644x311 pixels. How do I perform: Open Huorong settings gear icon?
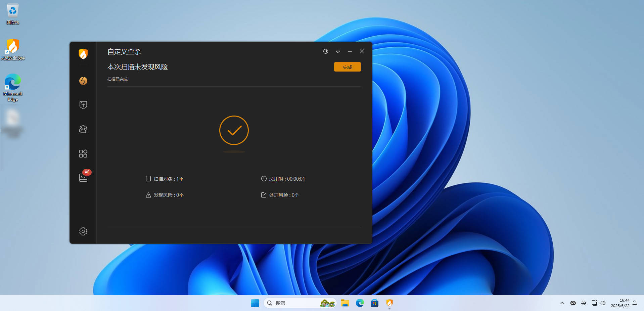pos(83,231)
